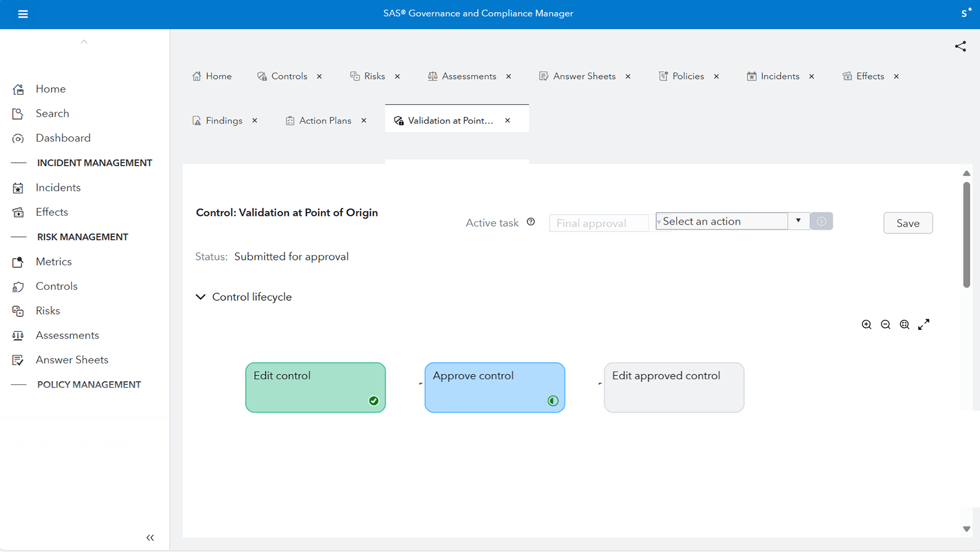Screen dimensions: 980x552
Task: Open the user profile avatar
Action: click(x=965, y=13)
